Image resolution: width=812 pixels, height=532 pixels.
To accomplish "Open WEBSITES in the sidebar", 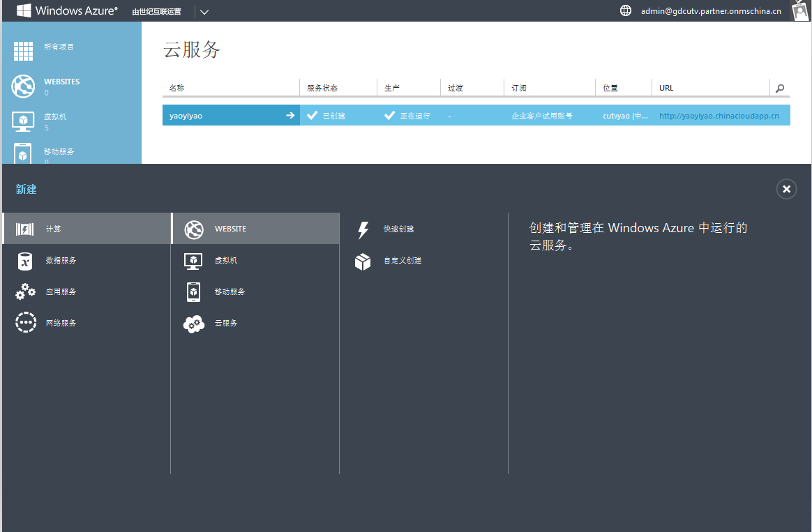I will [x=61, y=82].
